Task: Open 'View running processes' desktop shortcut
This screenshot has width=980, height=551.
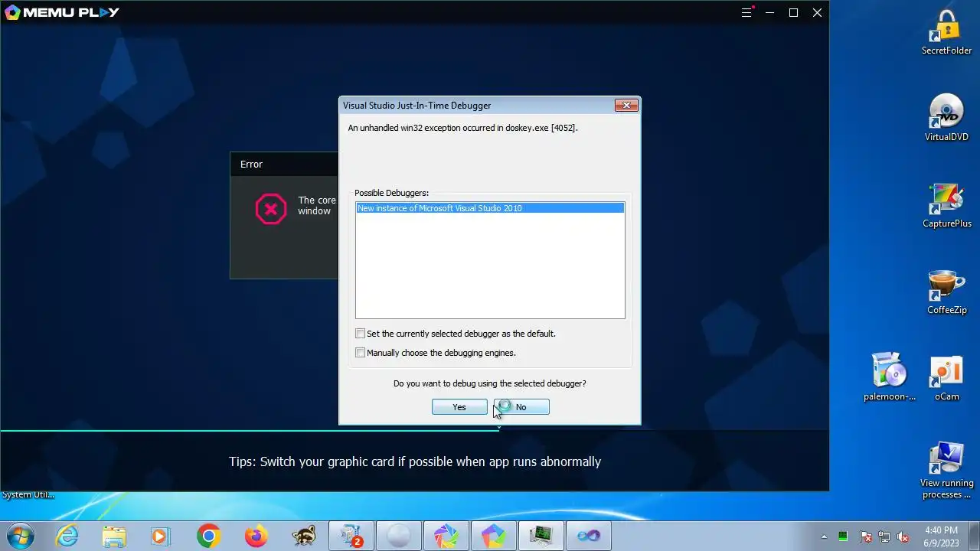Action: (x=946, y=470)
